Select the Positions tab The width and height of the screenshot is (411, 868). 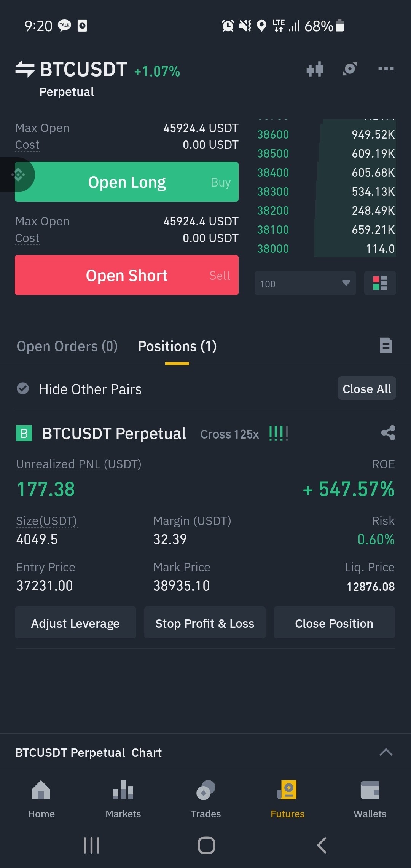177,346
